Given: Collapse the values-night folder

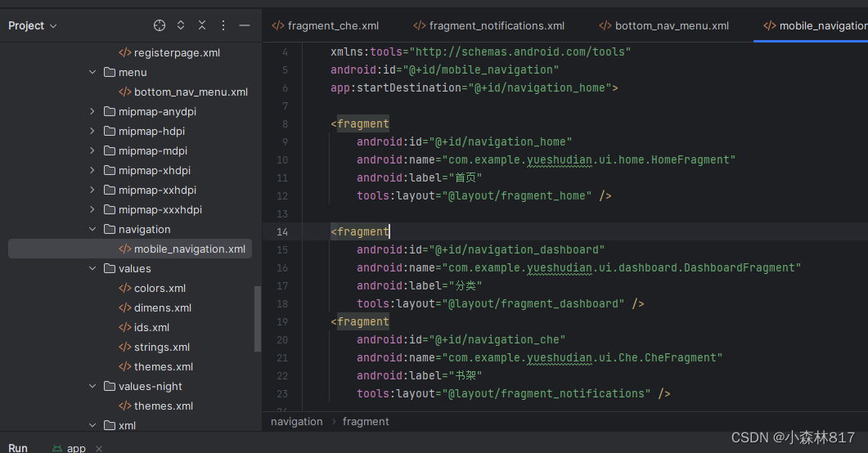Looking at the screenshot, I should [92, 386].
